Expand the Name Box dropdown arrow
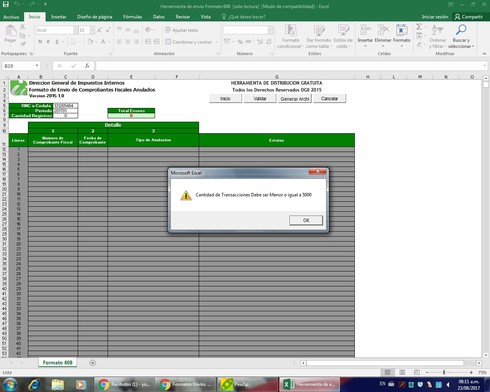490x392 pixels. [37, 66]
